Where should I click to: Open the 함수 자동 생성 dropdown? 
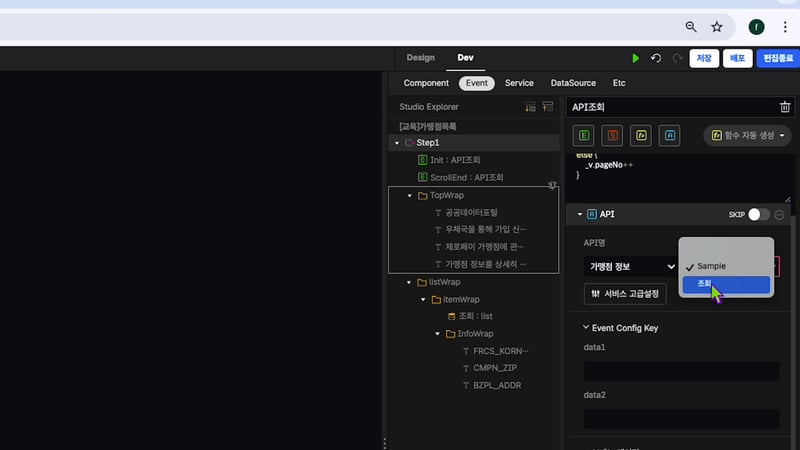pos(747,135)
